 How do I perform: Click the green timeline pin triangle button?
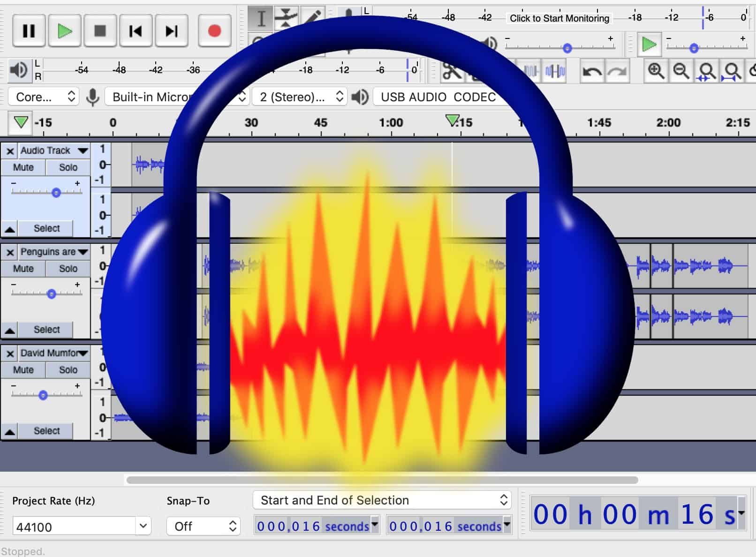tap(21, 122)
